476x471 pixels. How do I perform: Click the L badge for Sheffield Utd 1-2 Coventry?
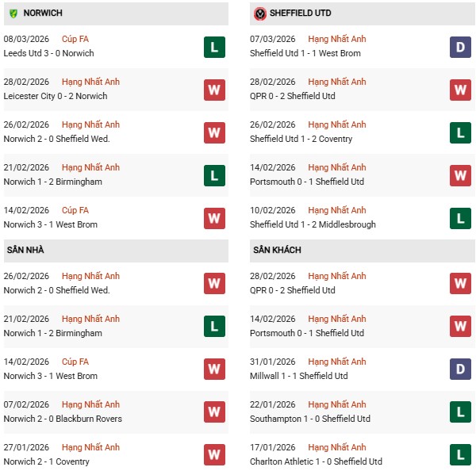click(461, 132)
